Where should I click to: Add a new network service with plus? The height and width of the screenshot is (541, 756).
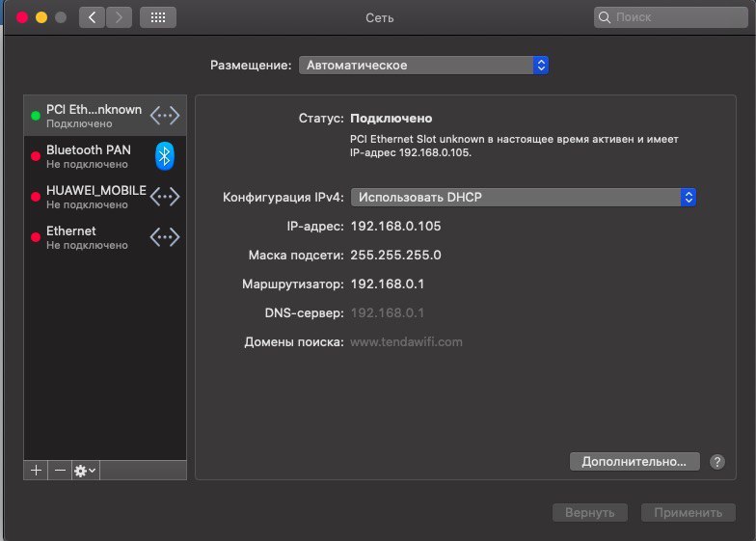[x=37, y=470]
